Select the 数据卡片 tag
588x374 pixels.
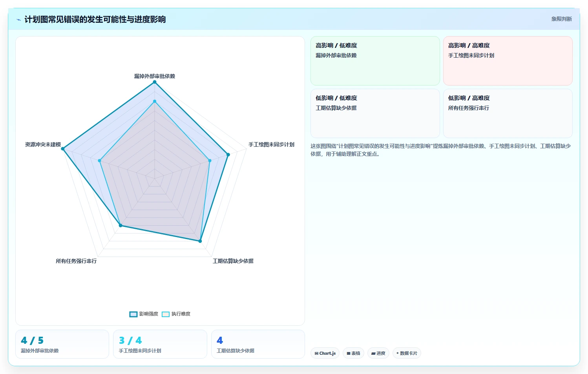(x=407, y=353)
